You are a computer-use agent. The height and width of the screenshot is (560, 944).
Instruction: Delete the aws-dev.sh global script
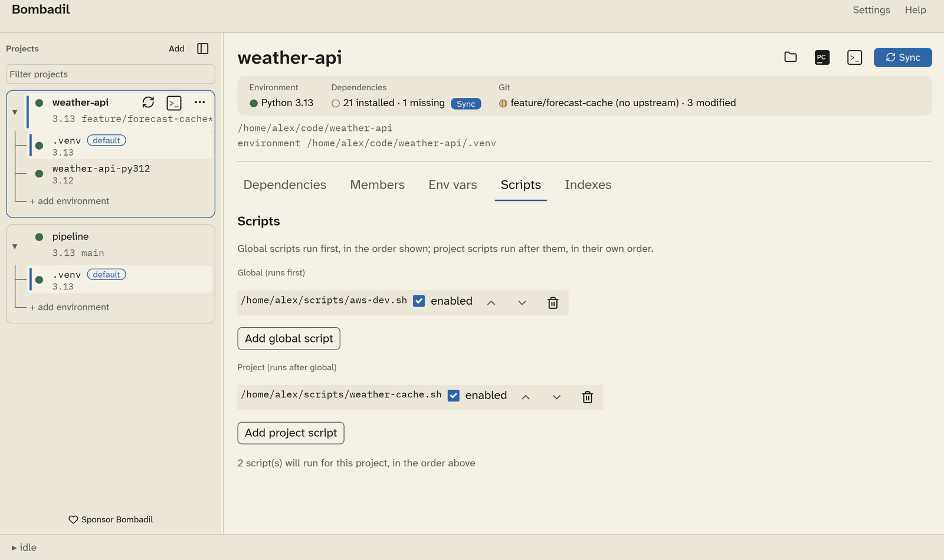coord(553,302)
